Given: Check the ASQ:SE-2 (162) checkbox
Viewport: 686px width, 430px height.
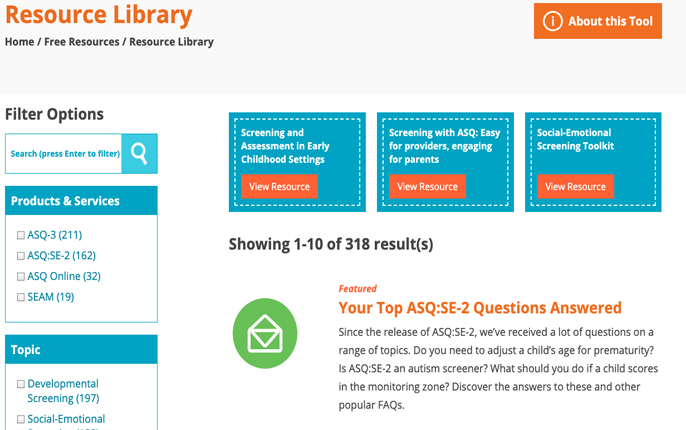Looking at the screenshot, I should coord(21,256).
